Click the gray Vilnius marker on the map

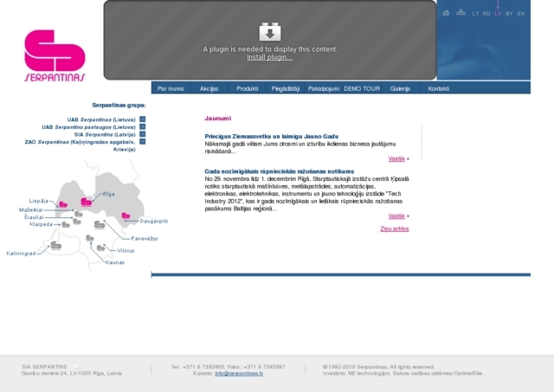100,248
